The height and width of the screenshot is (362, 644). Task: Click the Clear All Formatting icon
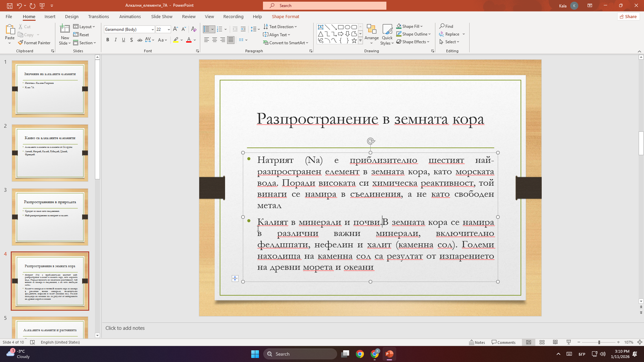tap(194, 29)
